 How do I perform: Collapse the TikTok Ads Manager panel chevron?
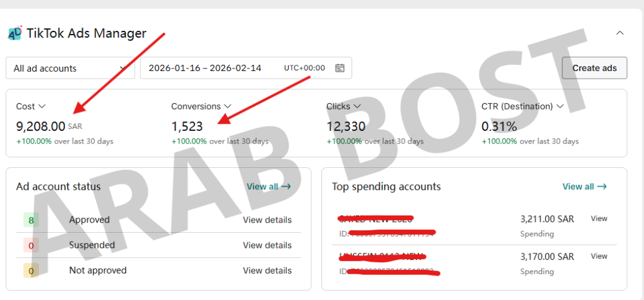[619, 33]
